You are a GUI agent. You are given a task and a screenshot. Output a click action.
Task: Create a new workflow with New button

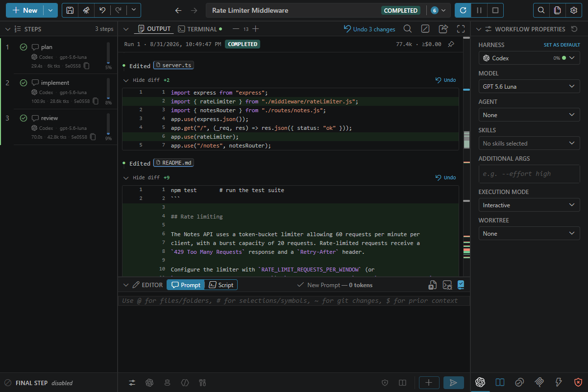25,10
